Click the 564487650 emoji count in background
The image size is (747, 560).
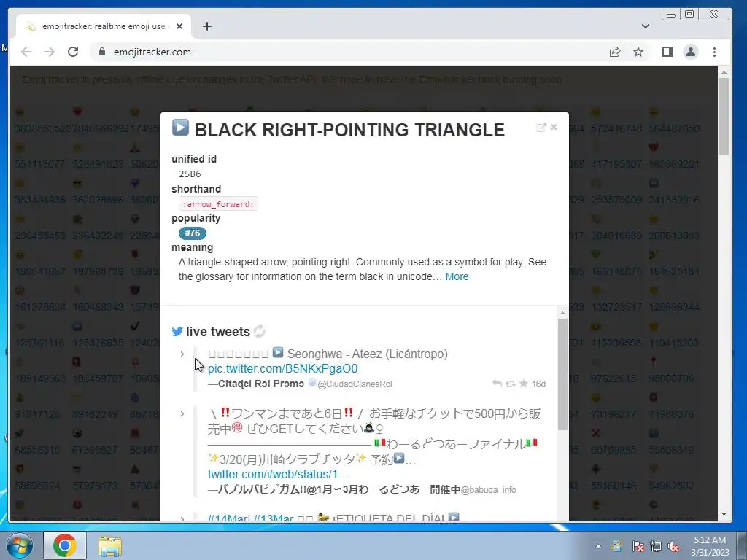[673, 128]
